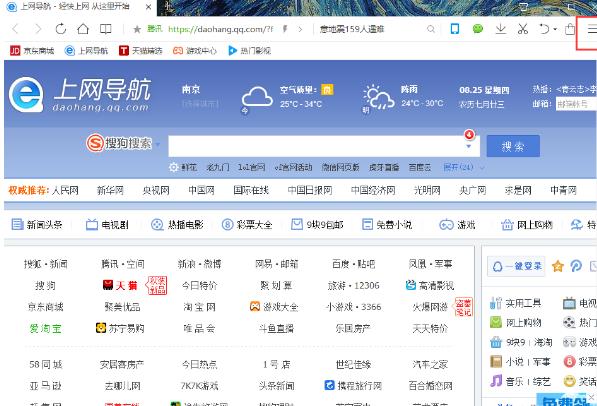Open the 新华网 link
This screenshot has width=597, height=406.
point(110,190)
